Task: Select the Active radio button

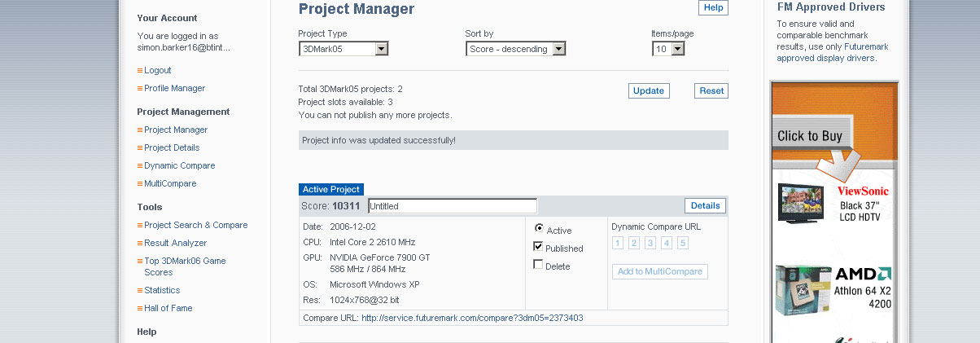Action: 539,228
